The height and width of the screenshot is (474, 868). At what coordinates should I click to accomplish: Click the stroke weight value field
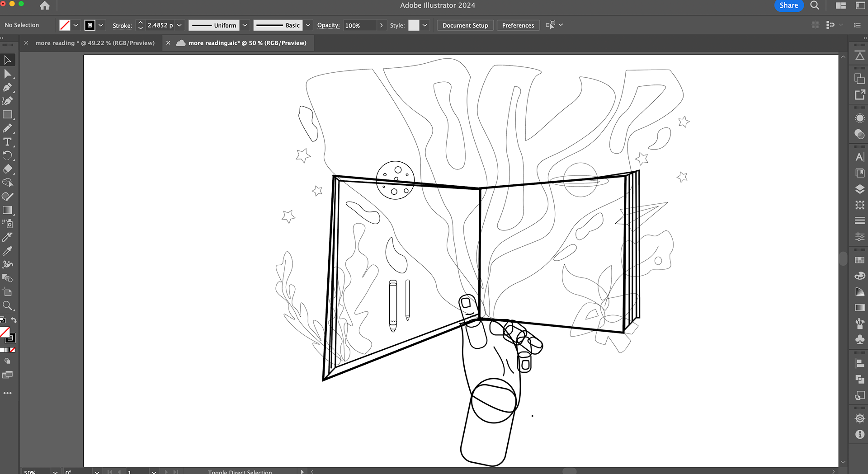pos(160,25)
